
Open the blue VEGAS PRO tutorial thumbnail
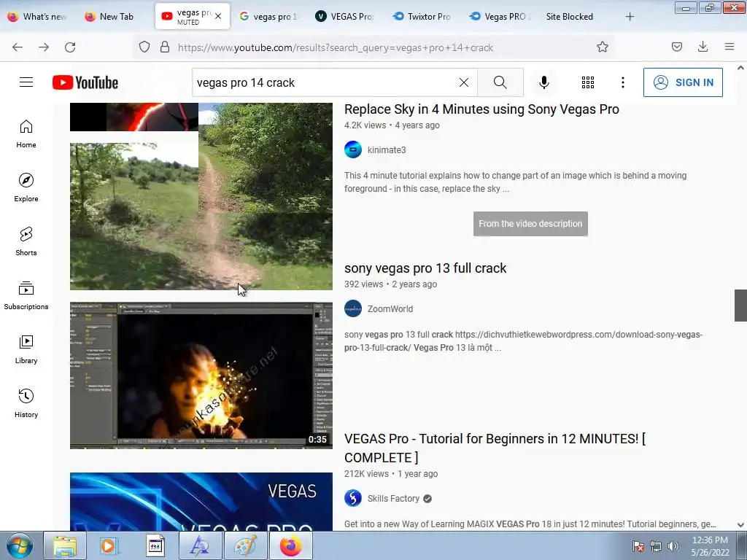coord(201,502)
